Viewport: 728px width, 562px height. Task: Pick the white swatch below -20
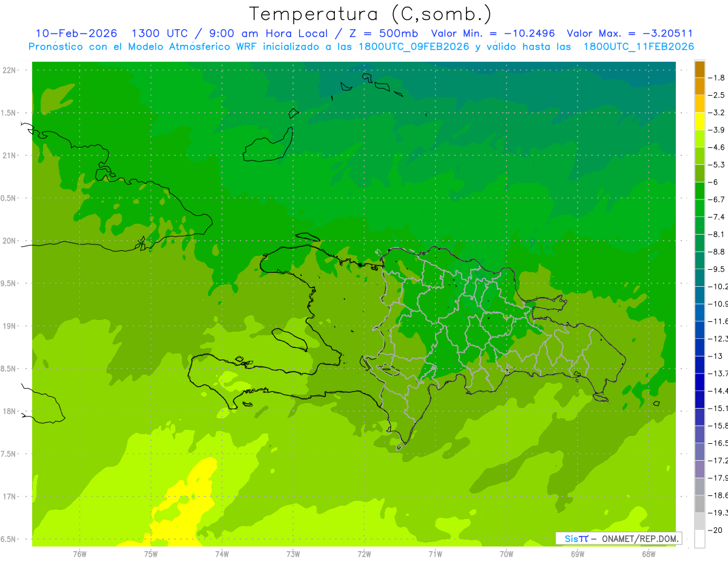[x=699, y=538]
